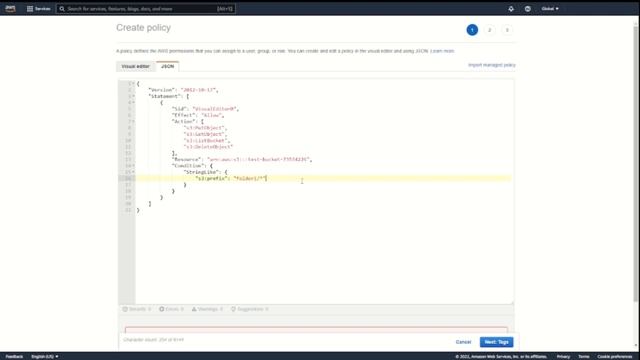Screen dimensions: 640x360
Task: Click the Cancel button
Action: click(463, 342)
